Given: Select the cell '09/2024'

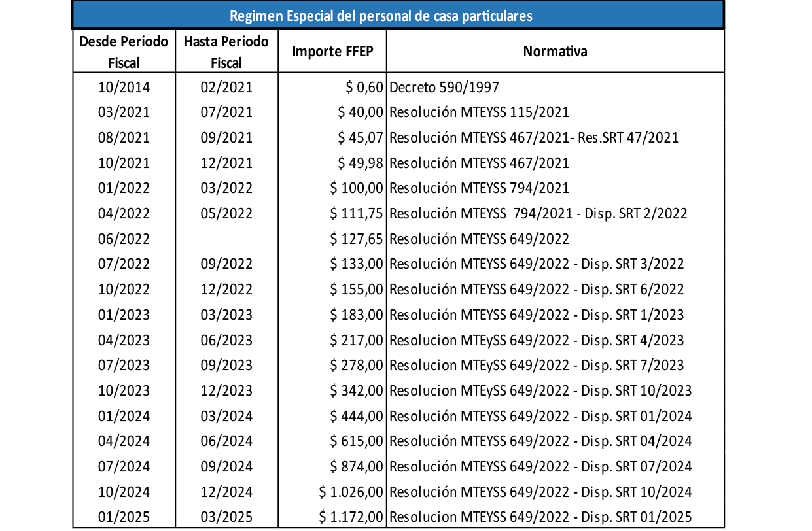Looking at the screenshot, I should 226,466.
